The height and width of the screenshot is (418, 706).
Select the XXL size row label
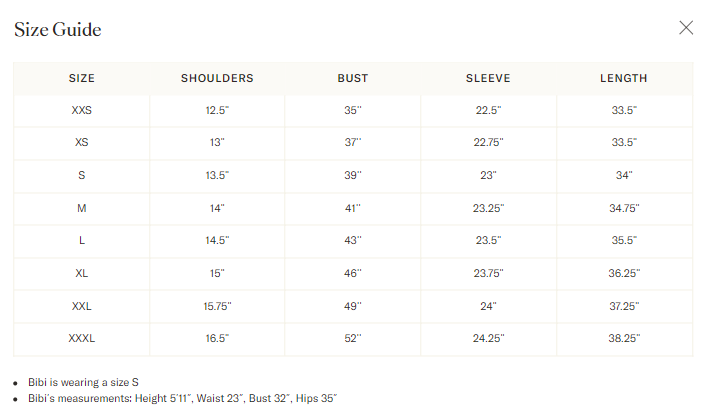[81, 306]
